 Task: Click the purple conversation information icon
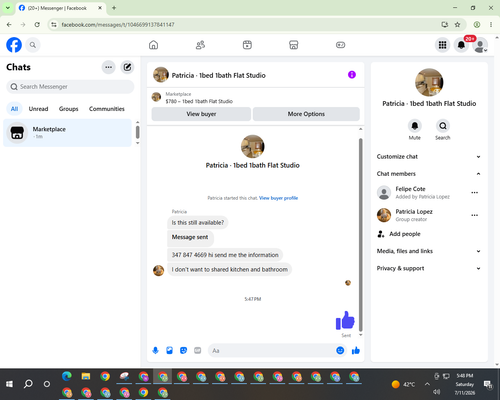click(x=352, y=75)
